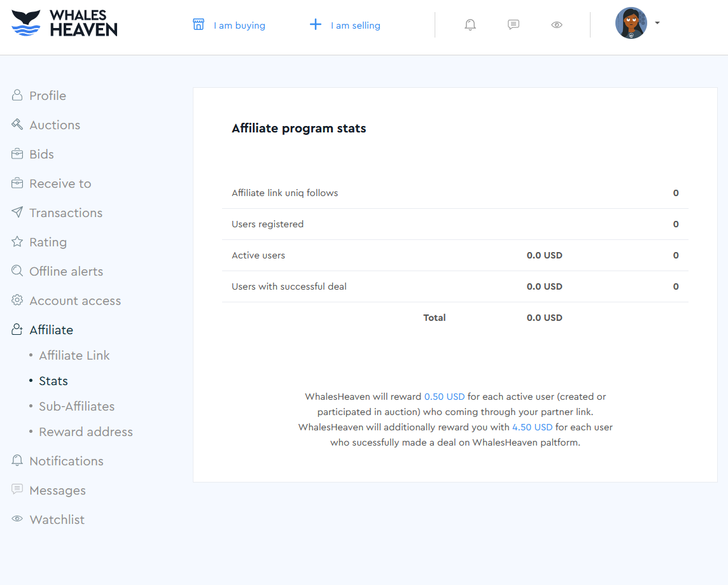The height and width of the screenshot is (585, 728).
Task: Open the Reward address sub-item
Action: tap(86, 432)
